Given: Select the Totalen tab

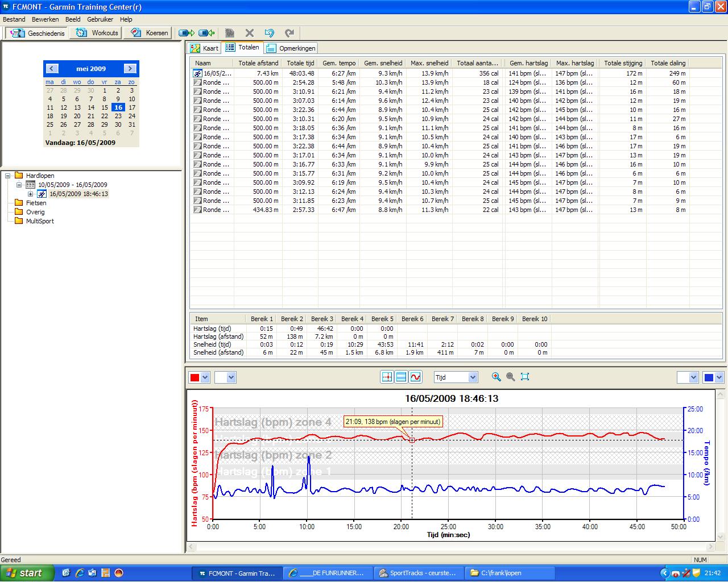Looking at the screenshot, I should click(x=243, y=47).
